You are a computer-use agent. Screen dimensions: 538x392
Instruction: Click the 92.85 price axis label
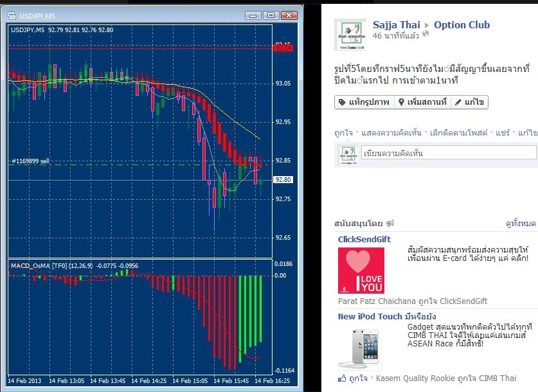(x=283, y=161)
